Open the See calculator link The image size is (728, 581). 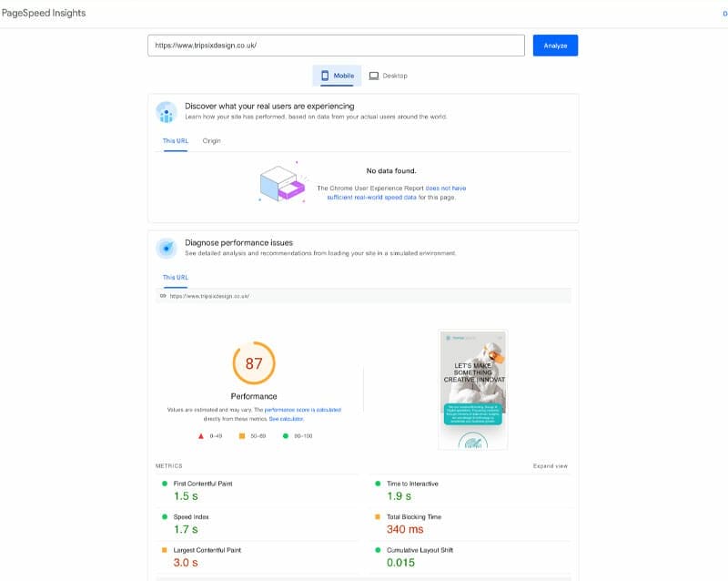point(285,419)
